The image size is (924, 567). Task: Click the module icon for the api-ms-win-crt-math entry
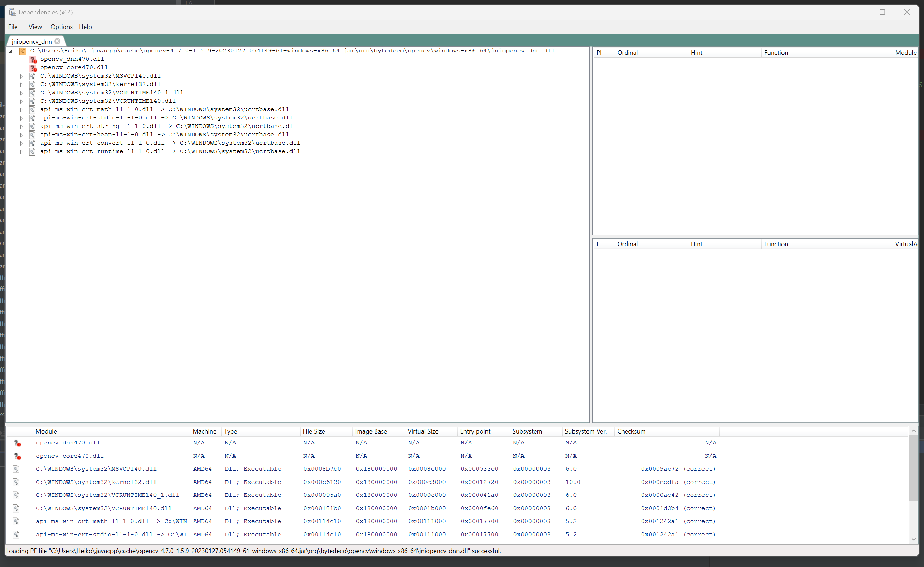point(16,521)
